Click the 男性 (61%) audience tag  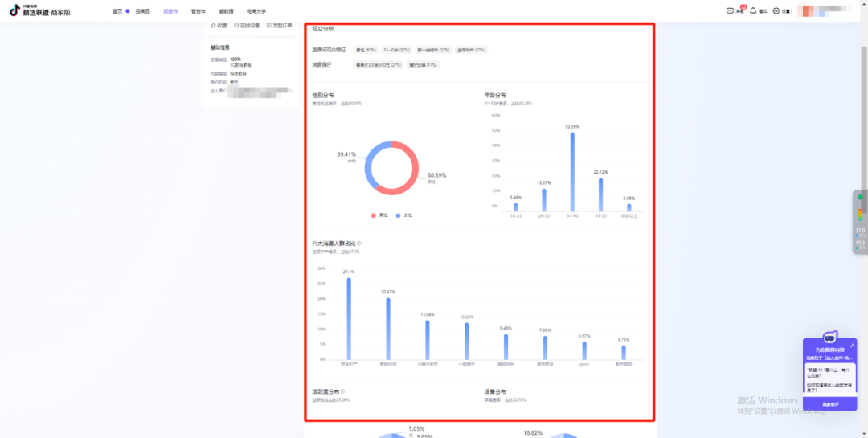pyautogui.click(x=366, y=50)
